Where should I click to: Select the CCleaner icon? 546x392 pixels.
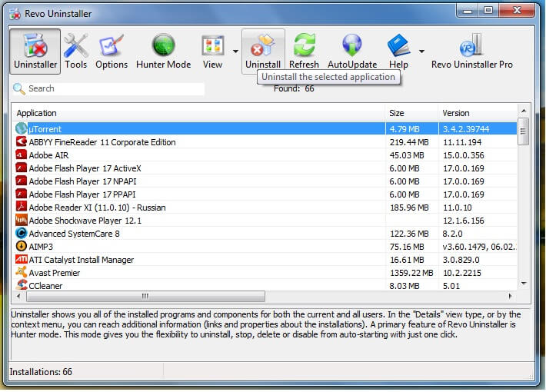(x=22, y=285)
